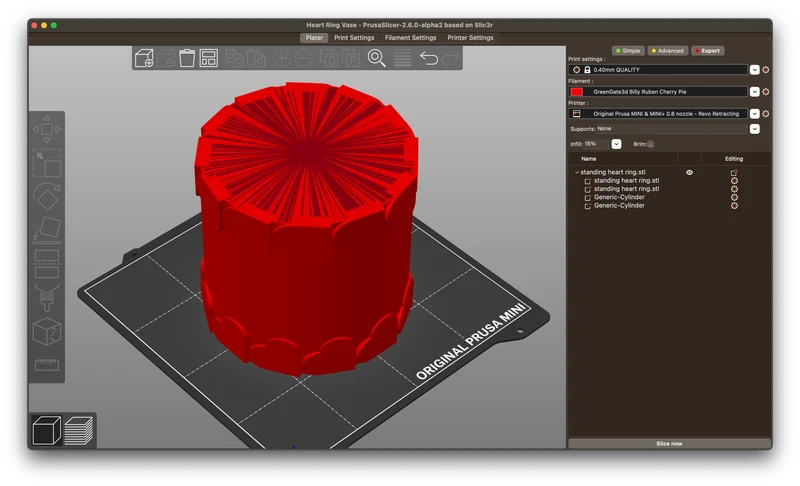Open the Filament preset dropdown arrow
This screenshot has width=800, height=486.
(755, 92)
